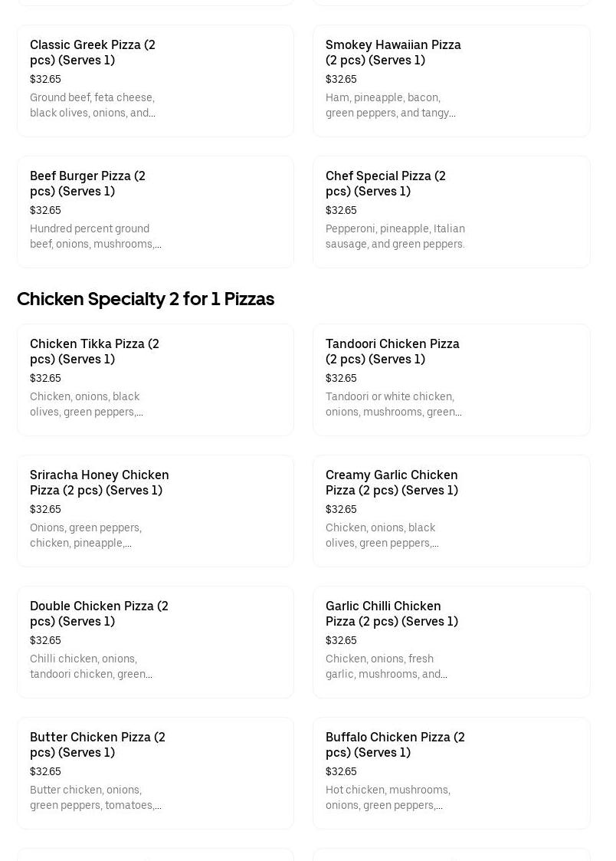The height and width of the screenshot is (861, 616).
Task: Click the Tandoori Chicken Pizza price
Action: pos(341,378)
